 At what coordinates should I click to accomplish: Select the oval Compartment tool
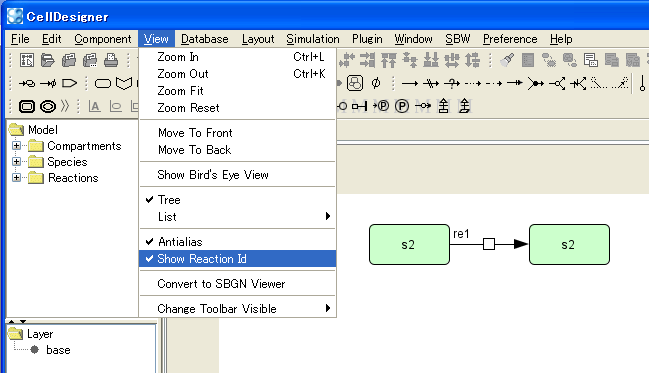(48, 106)
